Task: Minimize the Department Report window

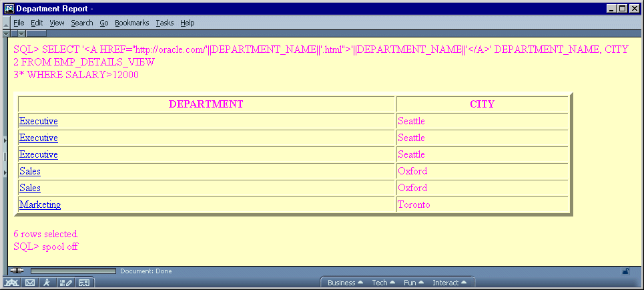Action: [x=611, y=8]
